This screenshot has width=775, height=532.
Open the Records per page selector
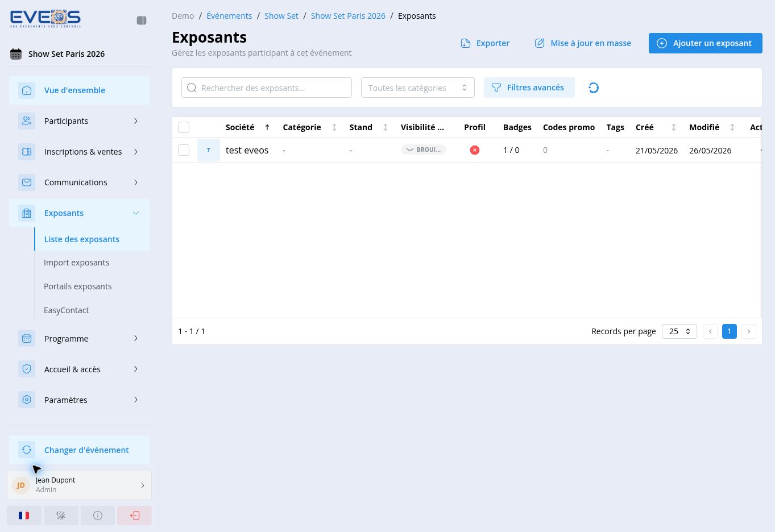tap(679, 331)
